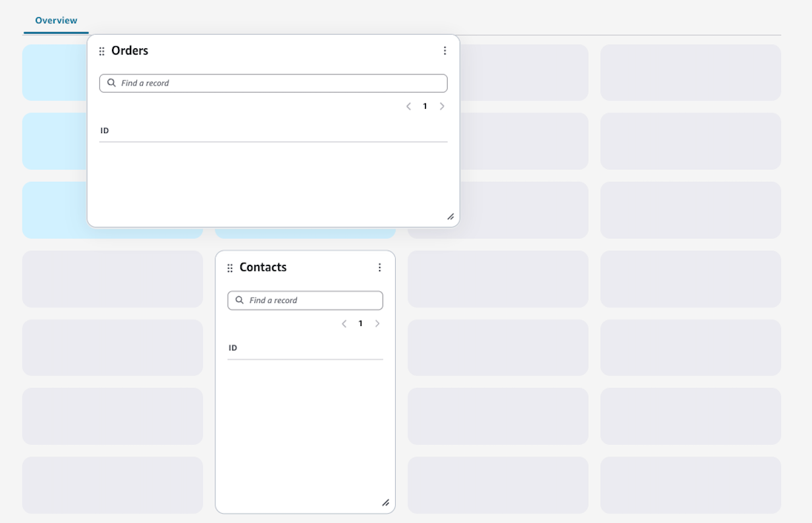Open the Contacts kebab menu icon
812x523 pixels.
click(379, 267)
